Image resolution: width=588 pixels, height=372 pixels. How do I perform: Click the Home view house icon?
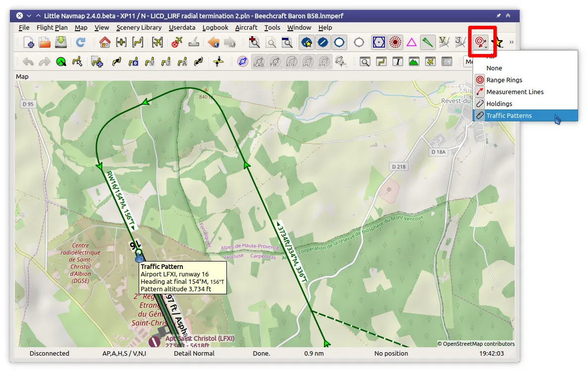pyautogui.click(x=105, y=43)
